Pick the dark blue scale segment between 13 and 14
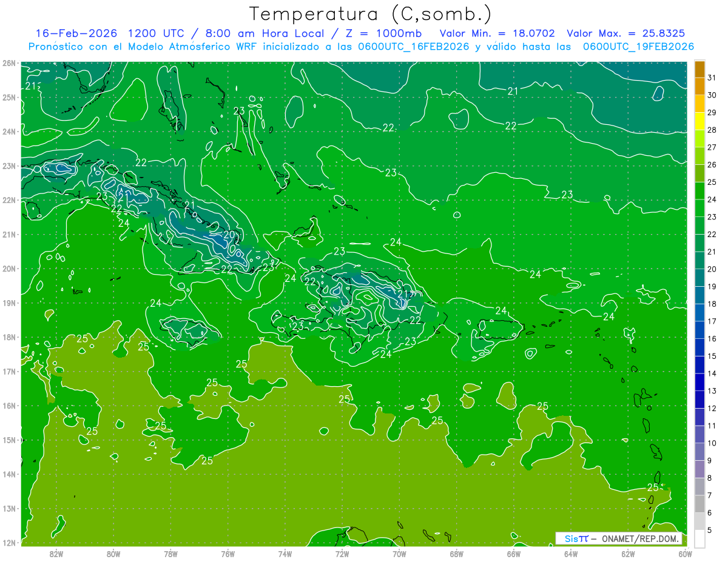728x562 pixels. (699, 383)
